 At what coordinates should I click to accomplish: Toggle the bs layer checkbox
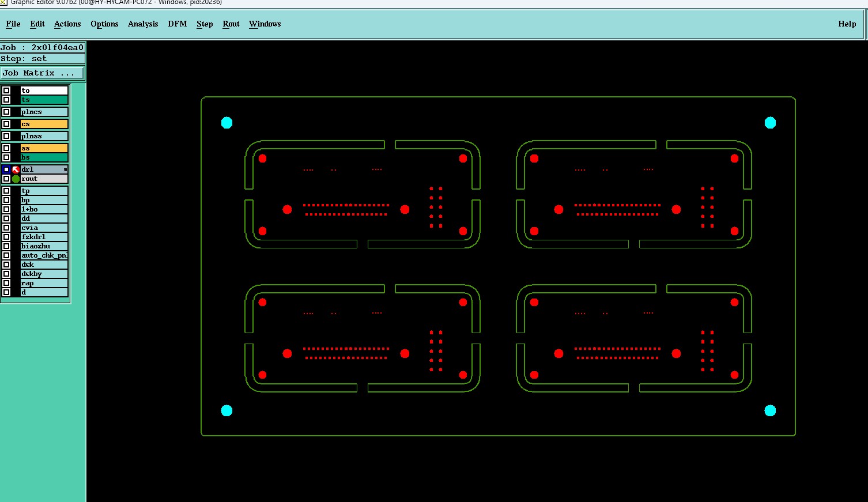tap(6, 157)
